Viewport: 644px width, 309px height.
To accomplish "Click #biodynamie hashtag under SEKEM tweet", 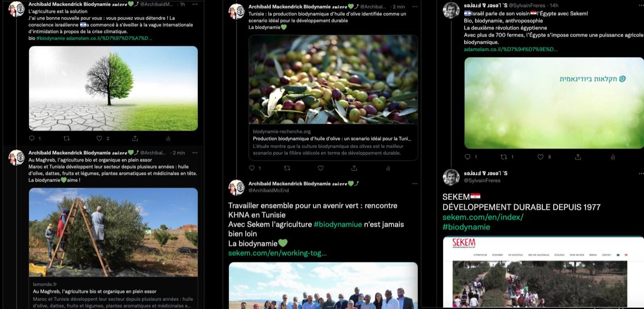I will click(x=466, y=227).
